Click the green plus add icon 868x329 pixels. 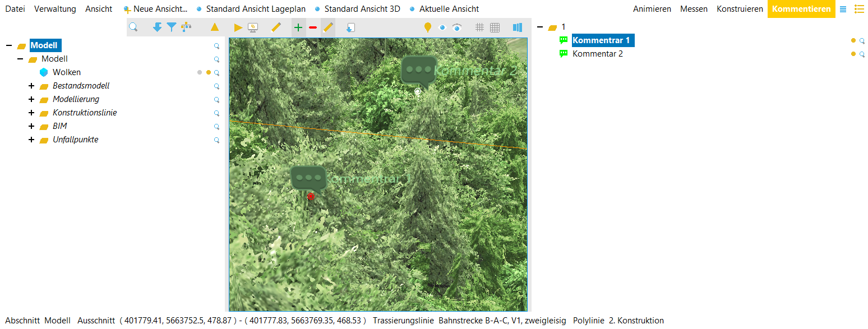(298, 27)
